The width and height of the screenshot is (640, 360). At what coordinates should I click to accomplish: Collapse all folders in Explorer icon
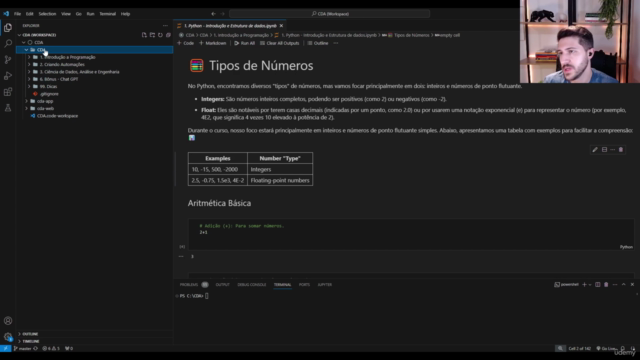(x=168, y=35)
